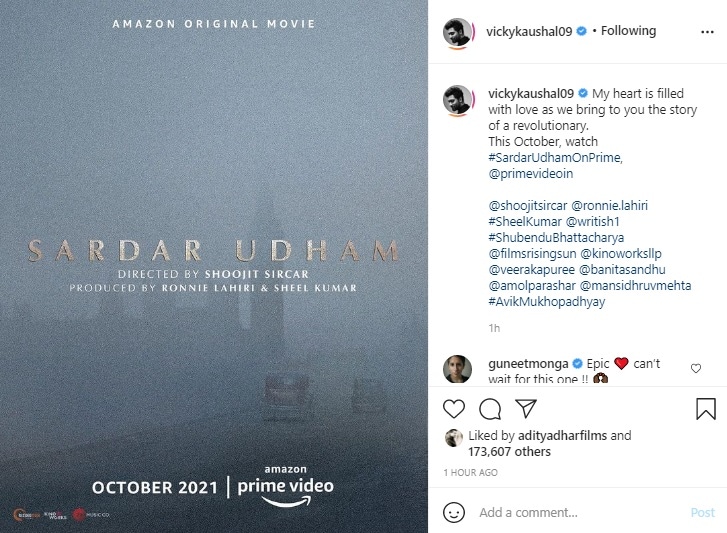Open vickykaushal09's profile picture in the header

458,32
